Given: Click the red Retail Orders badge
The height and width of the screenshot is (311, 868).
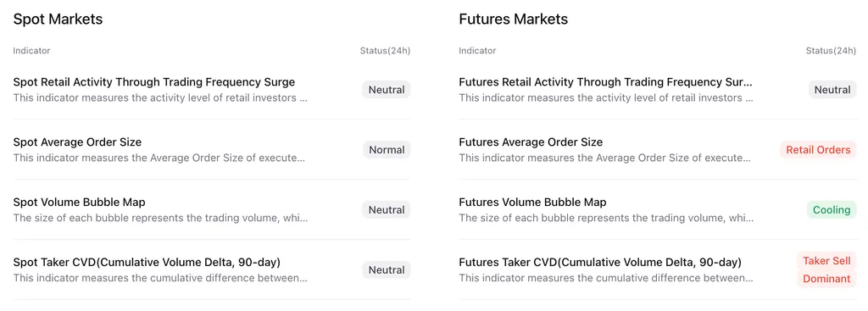Looking at the screenshot, I should pos(818,150).
